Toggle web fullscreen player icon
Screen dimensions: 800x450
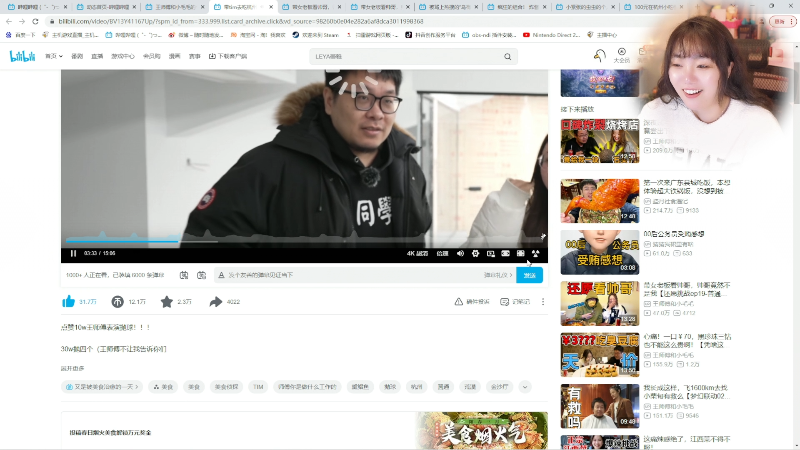pos(520,254)
